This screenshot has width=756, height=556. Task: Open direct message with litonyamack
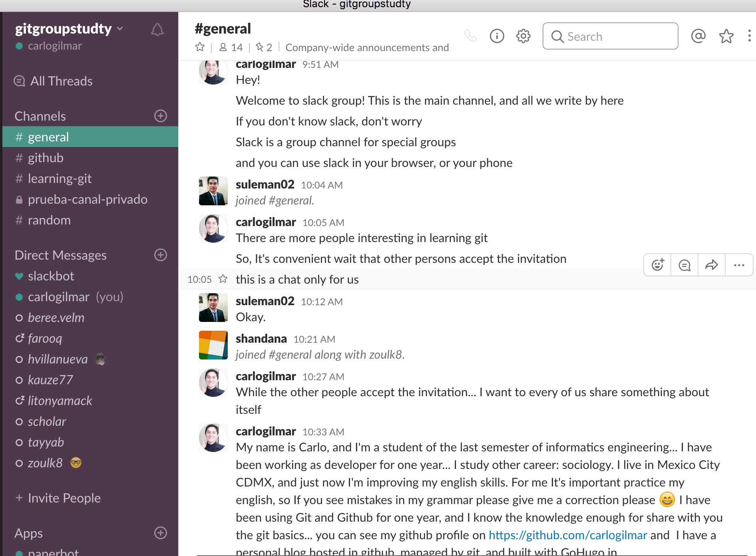(x=90, y=401)
